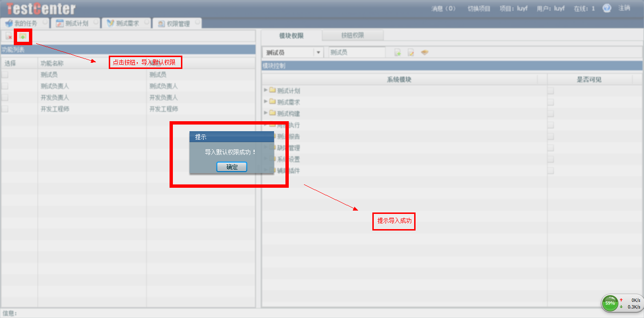
Task: Close the 测试需求 tab via its small circle
Action: (147, 22)
